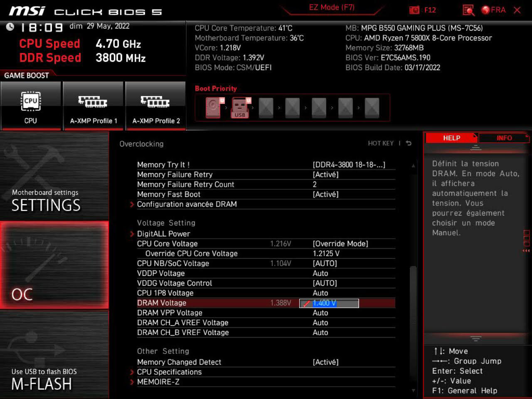The width and height of the screenshot is (532, 399).
Task: Edit the DRAM VPP Voltage Auto value
Action: coord(320,313)
